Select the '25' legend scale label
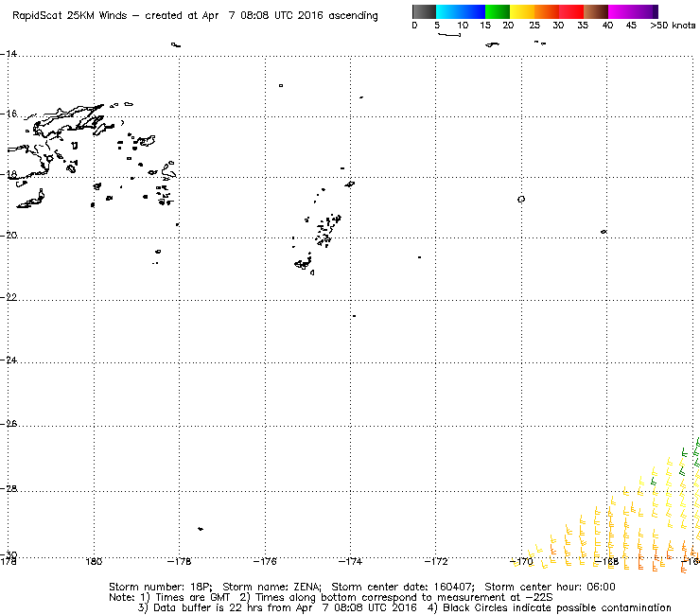Viewport: 700px width, 615px height. [x=534, y=26]
